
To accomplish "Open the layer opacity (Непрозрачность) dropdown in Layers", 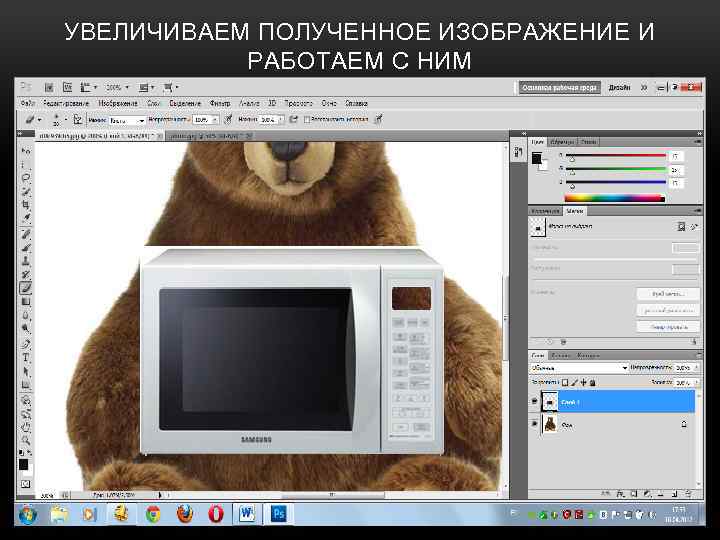I will pos(697,368).
